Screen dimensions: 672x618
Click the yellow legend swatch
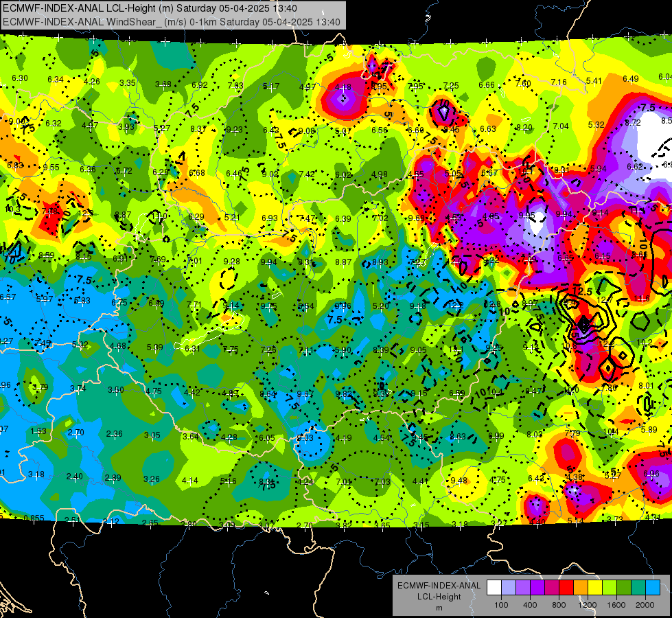click(595, 588)
